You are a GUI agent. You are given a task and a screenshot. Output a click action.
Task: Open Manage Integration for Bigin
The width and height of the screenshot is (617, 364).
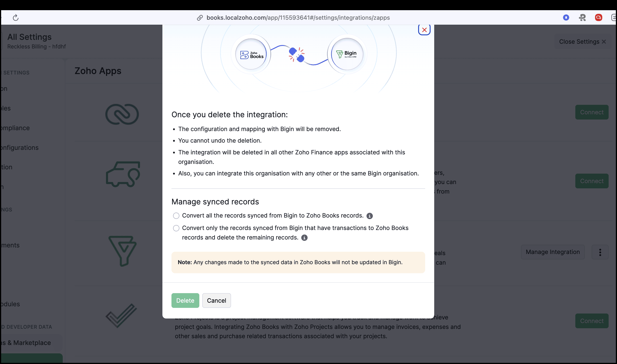tap(553, 252)
